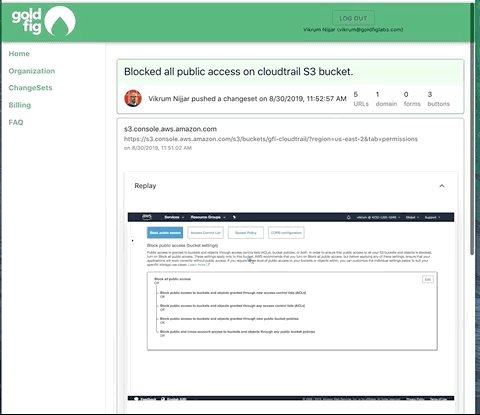Click the Learn more link
The image size is (480, 415).
tap(199, 265)
